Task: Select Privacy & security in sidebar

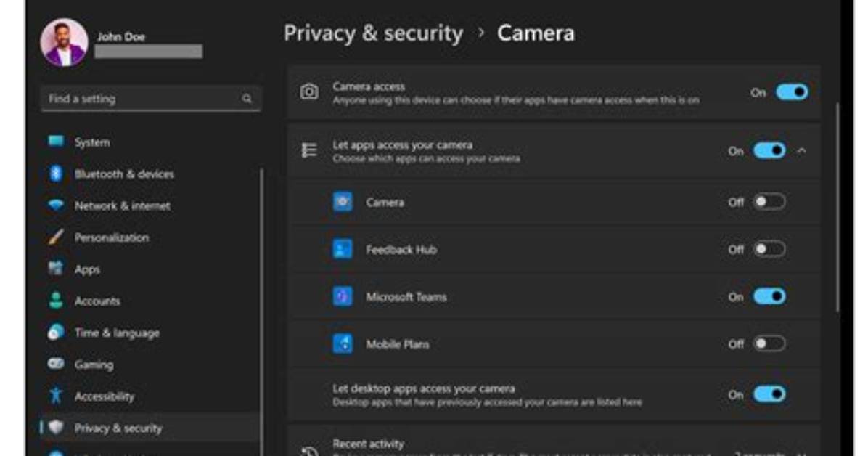Action: click(x=150, y=427)
